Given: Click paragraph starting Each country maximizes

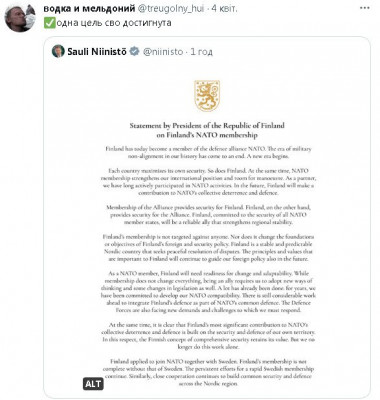Looking at the screenshot, I should tap(208, 182).
